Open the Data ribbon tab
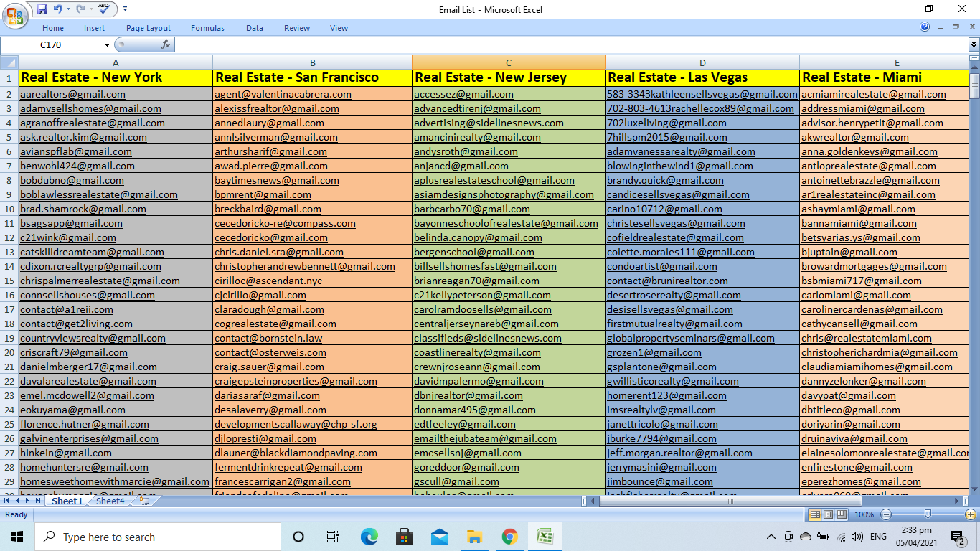The image size is (980, 551). (x=255, y=28)
